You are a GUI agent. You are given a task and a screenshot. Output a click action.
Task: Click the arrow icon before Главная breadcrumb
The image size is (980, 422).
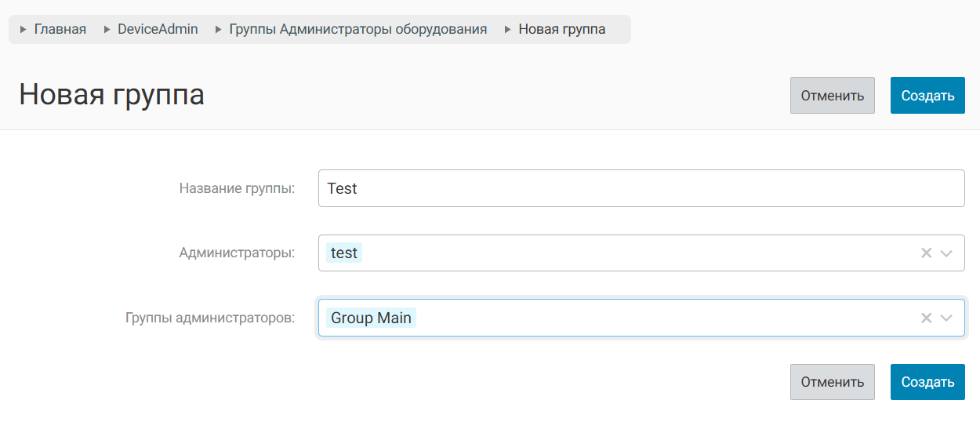24,30
